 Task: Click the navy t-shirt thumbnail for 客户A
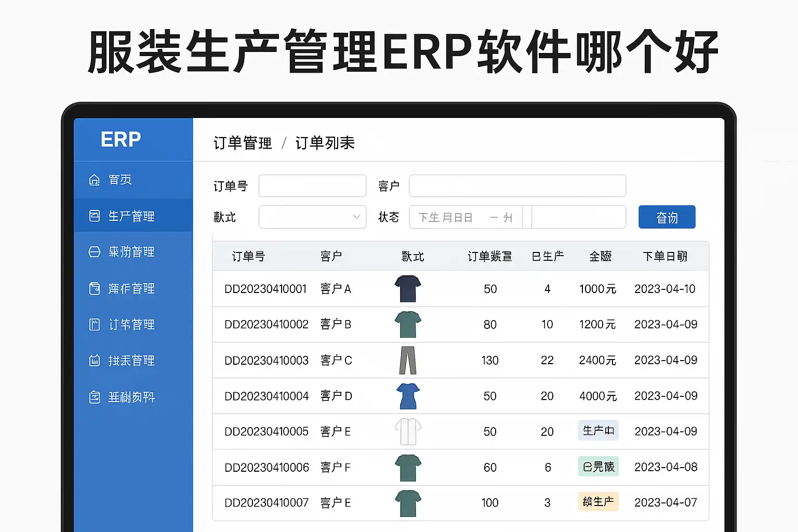pos(407,288)
